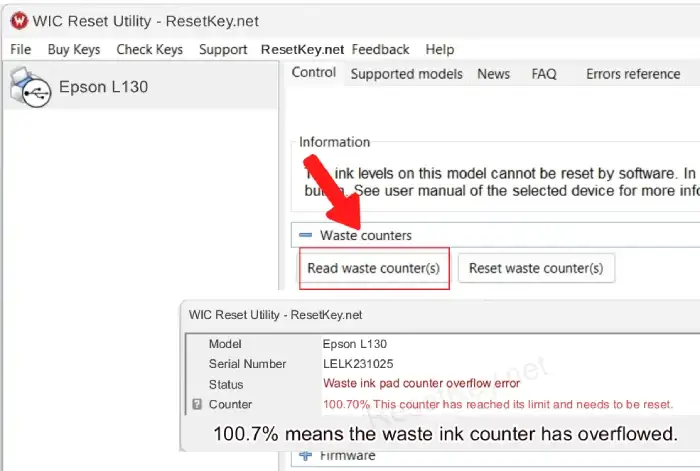
Task: Click the question mark icon beside Counter
Action: (195, 405)
